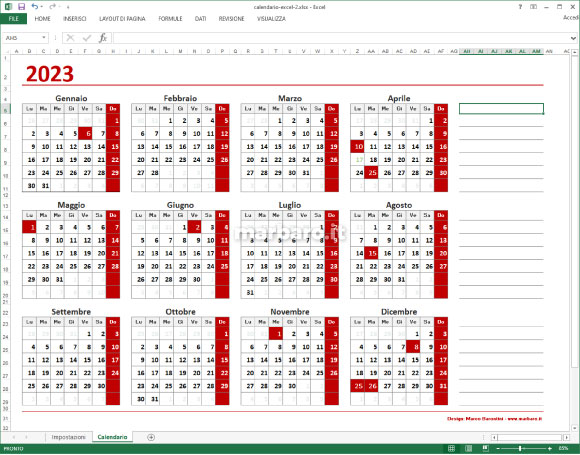Image resolution: width=580 pixels, height=455 pixels.
Task: Click the Gennaio month title
Action: pyautogui.click(x=71, y=98)
